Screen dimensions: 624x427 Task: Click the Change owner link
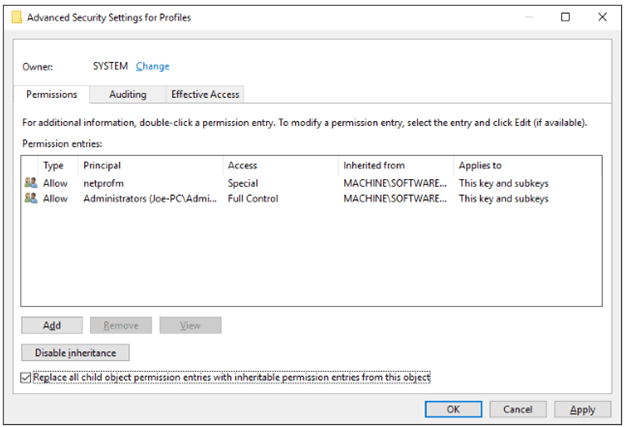[153, 66]
